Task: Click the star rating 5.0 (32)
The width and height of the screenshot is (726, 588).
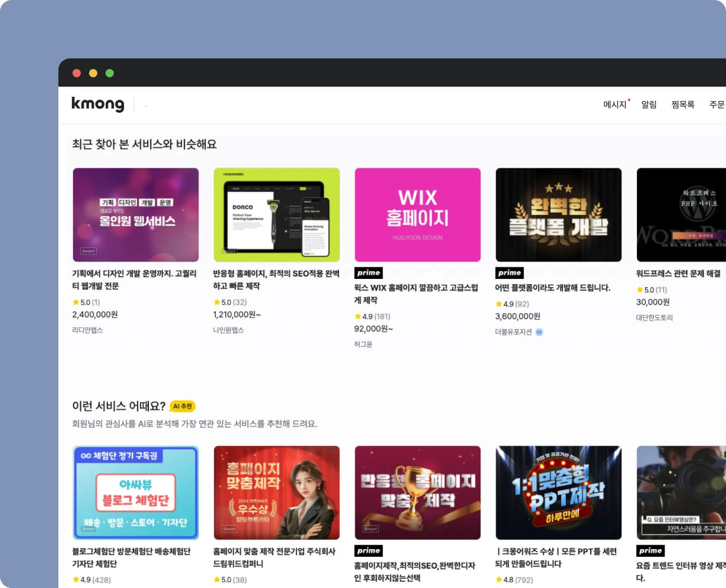Action: coord(230,302)
